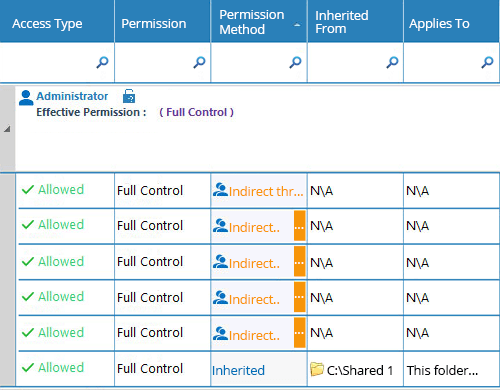Click the 'Indirect thr...' link in first row
This screenshot has width=500, height=390.
coord(266,192)
